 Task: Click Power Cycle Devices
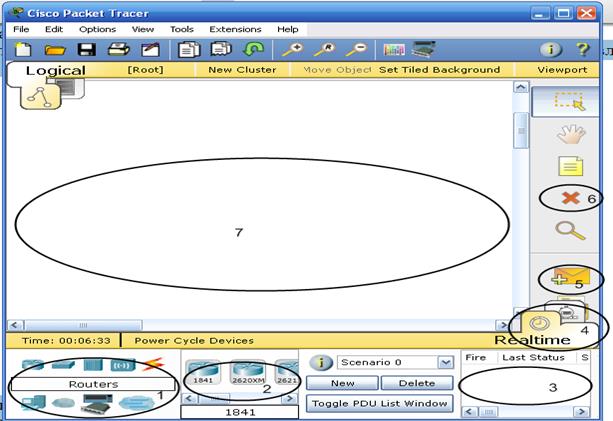pos(194,341)
